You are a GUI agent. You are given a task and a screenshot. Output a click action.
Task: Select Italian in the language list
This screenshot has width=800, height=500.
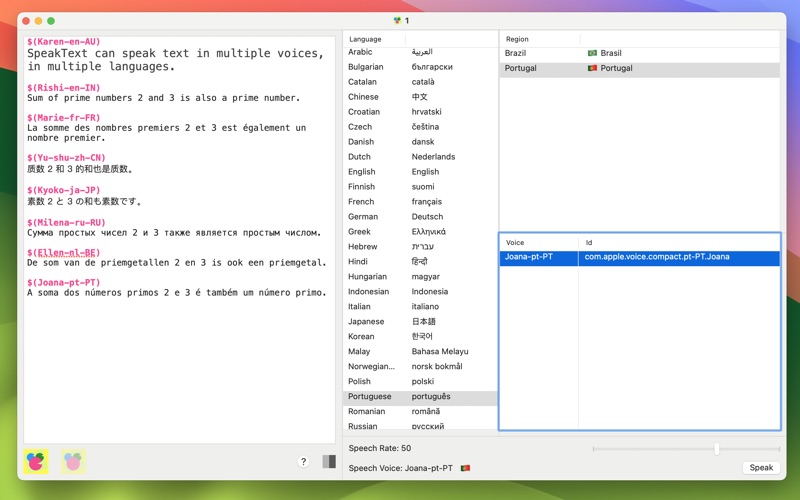(x=420, y=307)
